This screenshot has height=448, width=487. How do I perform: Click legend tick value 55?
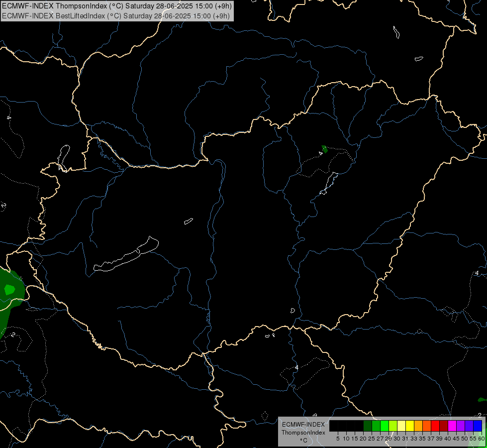tap(473, 439)
